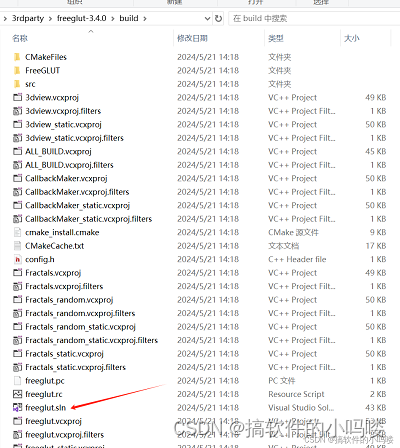Image resolution: width=400 pixels, height=448 pixels.
Task: Select file name Fractals_random_static.vcxproj
Action: tap(80, 327)
